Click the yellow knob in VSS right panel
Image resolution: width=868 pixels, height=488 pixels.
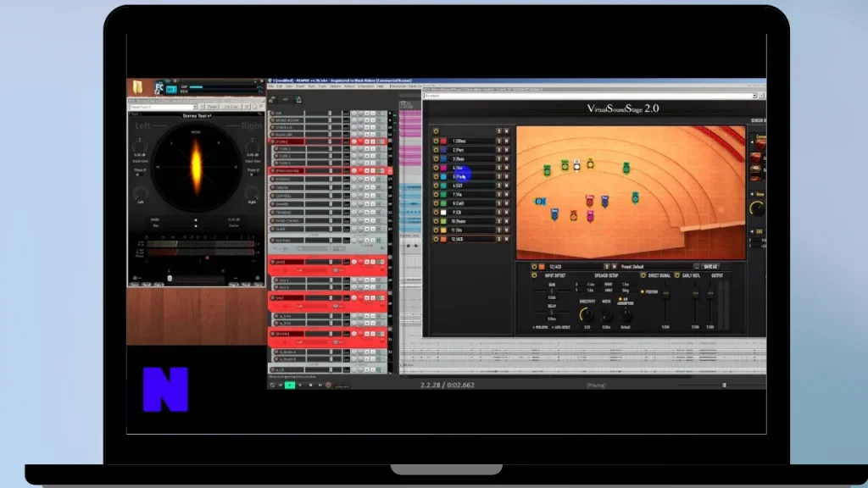pyautogui.click(x=757, y=208)
